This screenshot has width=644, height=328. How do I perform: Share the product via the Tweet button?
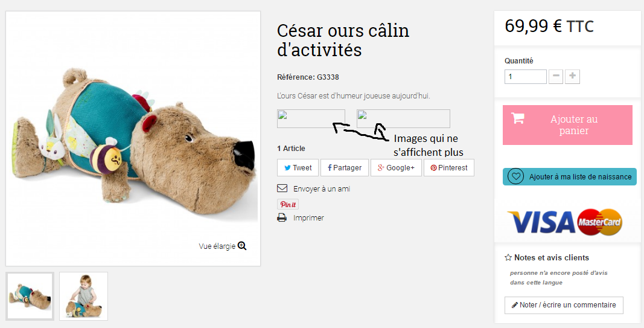(298, 168)
